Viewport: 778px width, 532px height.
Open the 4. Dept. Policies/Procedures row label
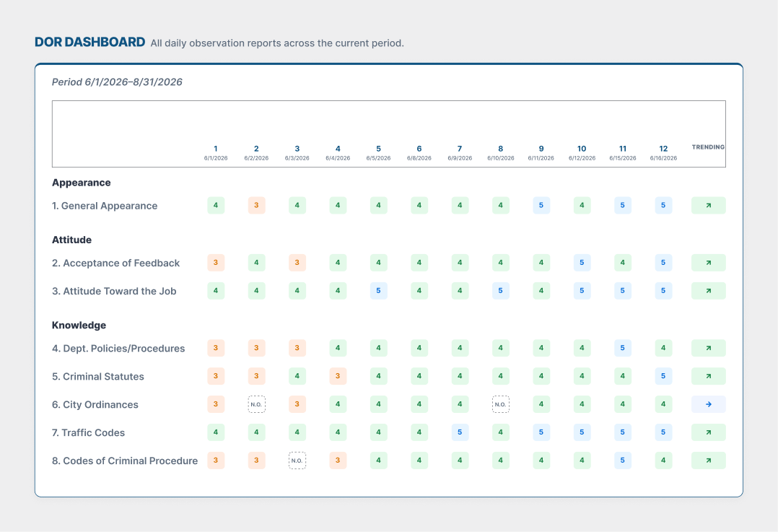point(118,349)
